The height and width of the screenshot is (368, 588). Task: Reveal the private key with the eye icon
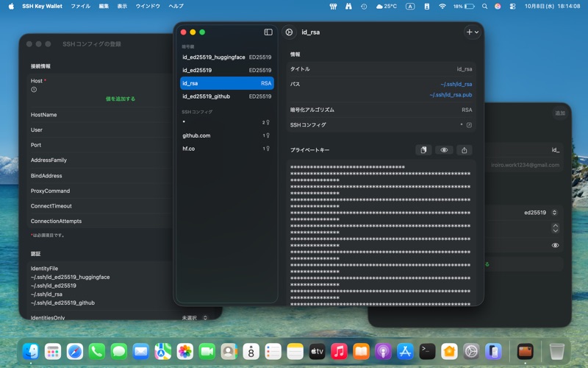click(x=444, y=150)
